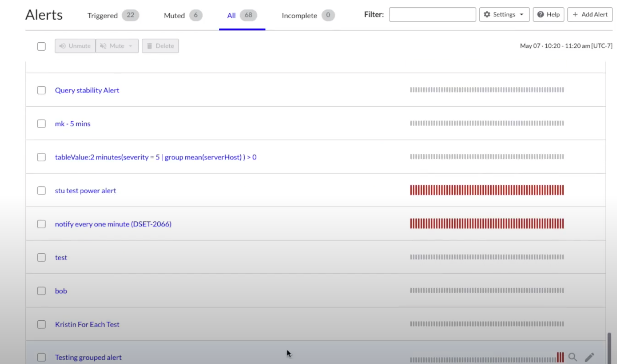Click the question mark Help icon
617x364 pixels.
tap(540, 15)
